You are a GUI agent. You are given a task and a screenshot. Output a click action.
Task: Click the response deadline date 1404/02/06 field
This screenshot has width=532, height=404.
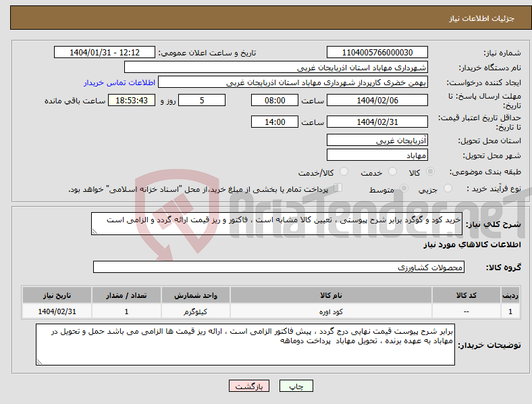(x=377, y=100)
